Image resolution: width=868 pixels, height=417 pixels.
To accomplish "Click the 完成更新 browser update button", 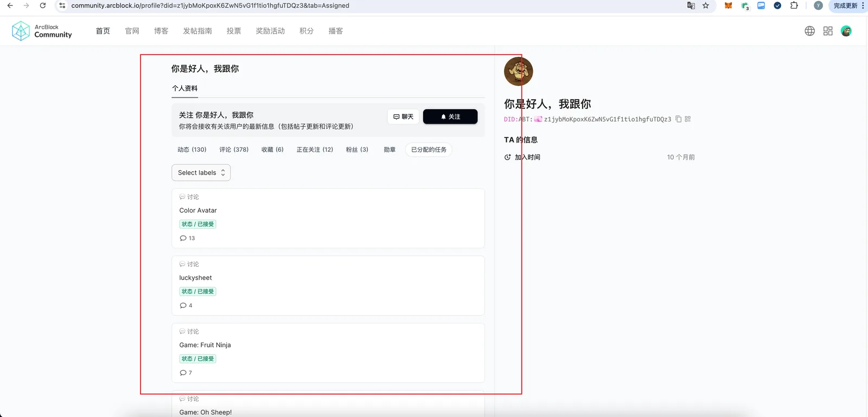I will [845, 5].
